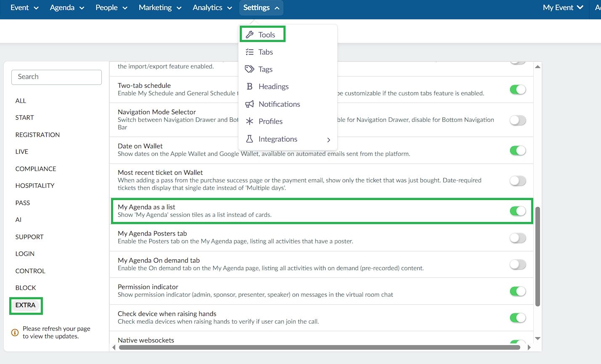Collapse the Settings dropdown menu
This screenshot has height=364, width=601.
(x=261, y=8)
